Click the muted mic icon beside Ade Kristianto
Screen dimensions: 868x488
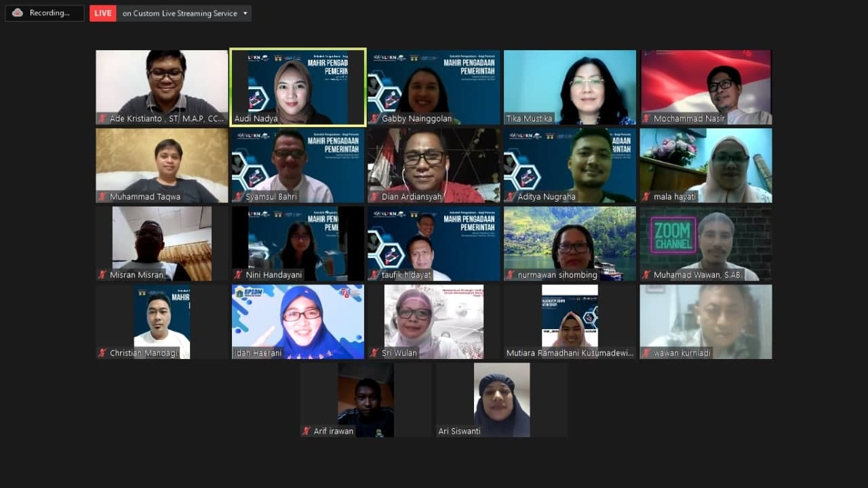point(102,118)
